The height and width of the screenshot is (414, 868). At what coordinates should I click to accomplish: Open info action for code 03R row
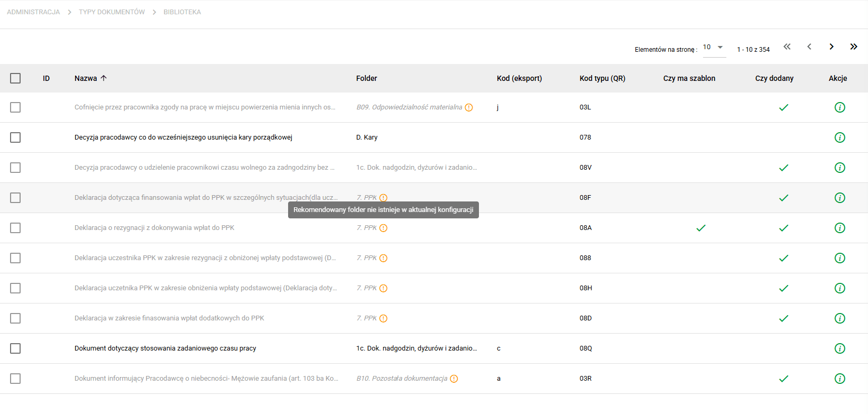tap(839, 379)
